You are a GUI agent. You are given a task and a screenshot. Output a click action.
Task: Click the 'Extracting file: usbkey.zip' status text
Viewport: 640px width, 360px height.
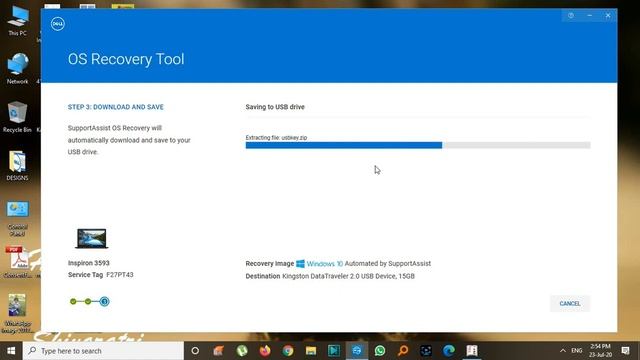(276, 138)
